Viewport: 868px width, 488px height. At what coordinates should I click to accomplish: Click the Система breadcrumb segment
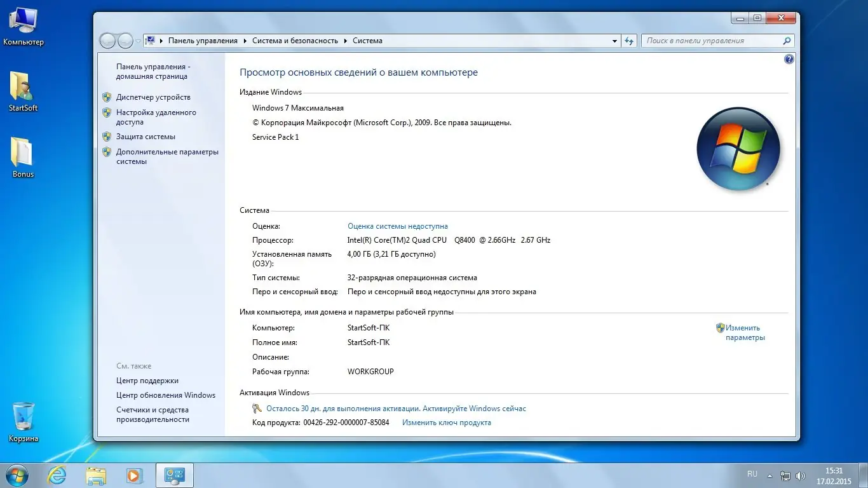(x=367, y=41)
